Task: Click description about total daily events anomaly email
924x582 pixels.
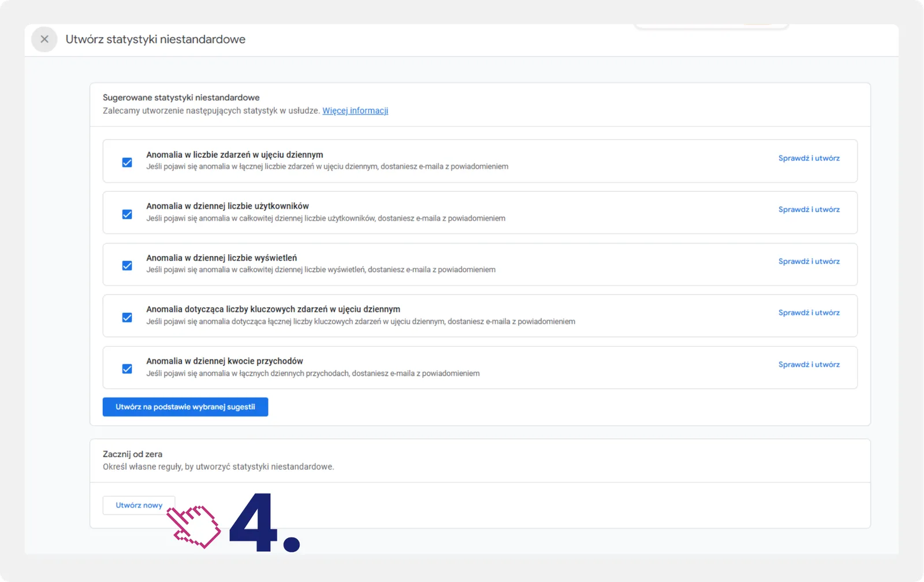Action: (x=327, y=166)
